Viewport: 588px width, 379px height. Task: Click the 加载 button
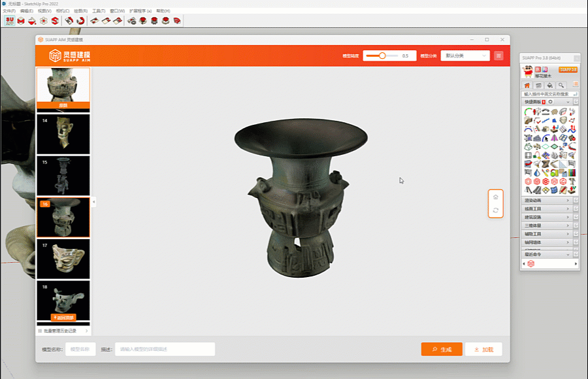pos(483,349)
